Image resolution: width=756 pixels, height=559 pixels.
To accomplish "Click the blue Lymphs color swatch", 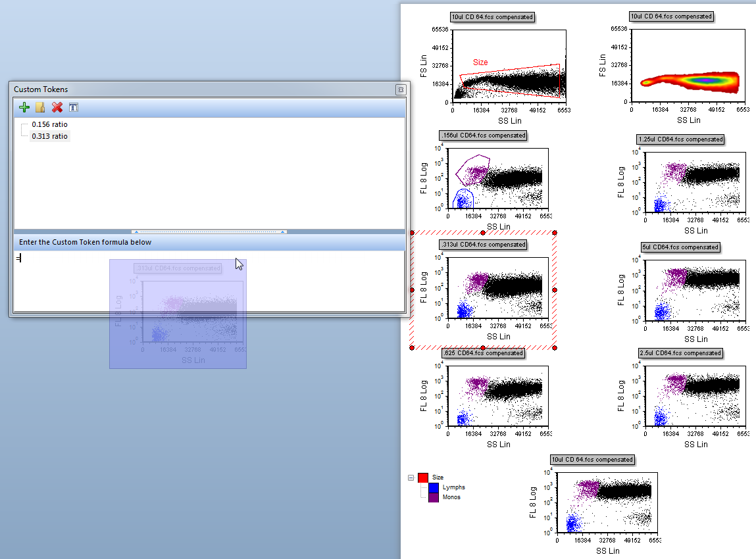I will (434, 487).
